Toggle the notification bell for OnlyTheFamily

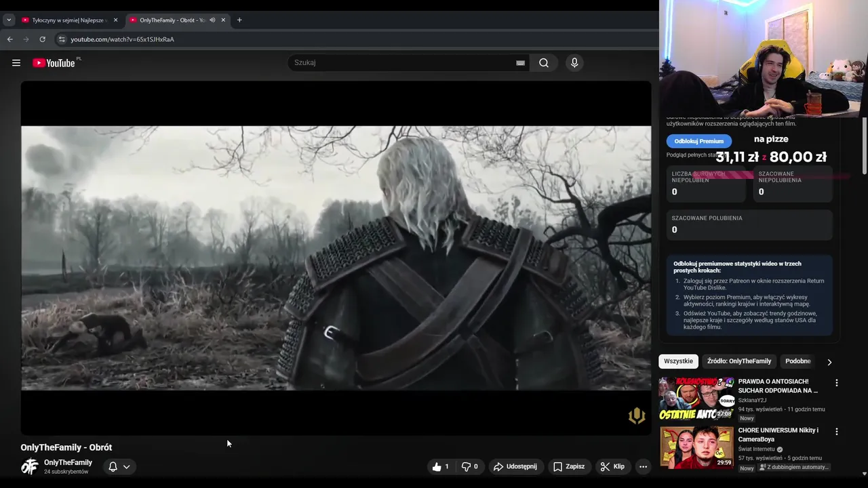[x=113, y=466]
